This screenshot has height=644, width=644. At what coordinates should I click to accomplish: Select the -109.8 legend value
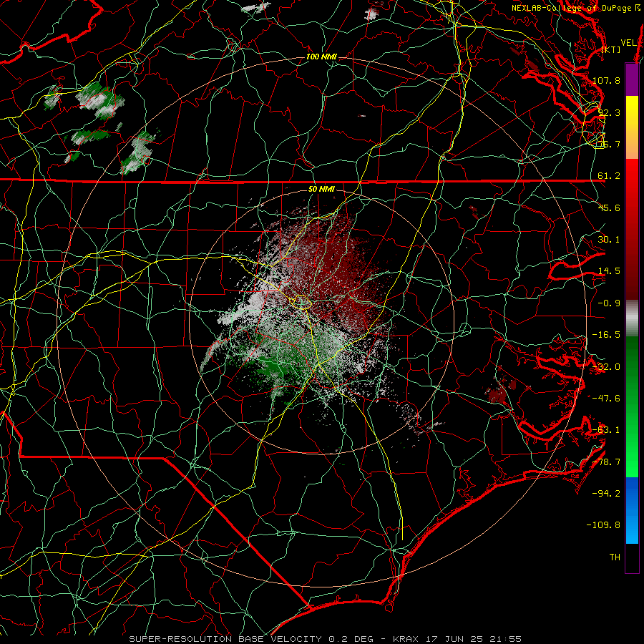coord(603,525)
